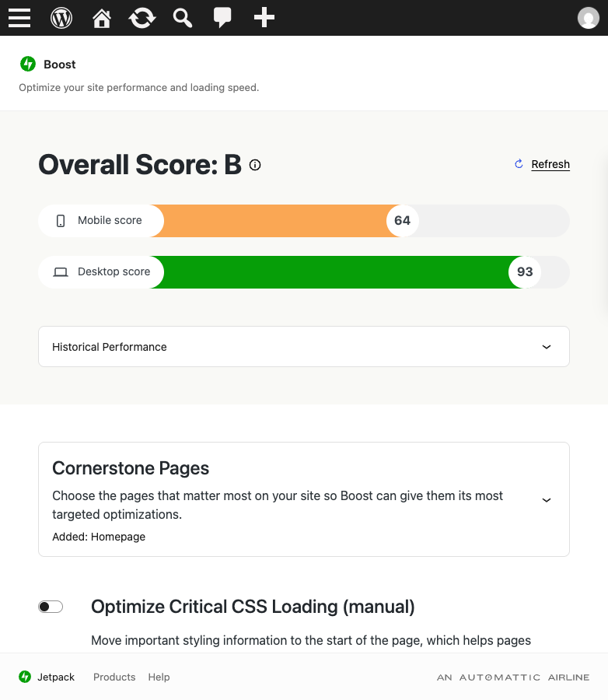View comments via speech bubble icon
The width and height of the screenshot is (608, 700).
(x=222, y=18)
